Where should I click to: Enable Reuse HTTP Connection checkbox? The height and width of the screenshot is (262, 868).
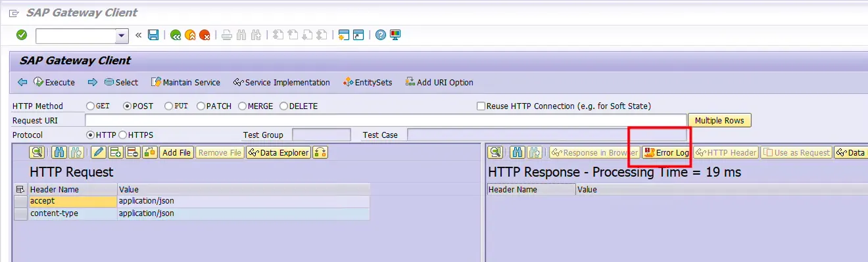pos(481,106)
